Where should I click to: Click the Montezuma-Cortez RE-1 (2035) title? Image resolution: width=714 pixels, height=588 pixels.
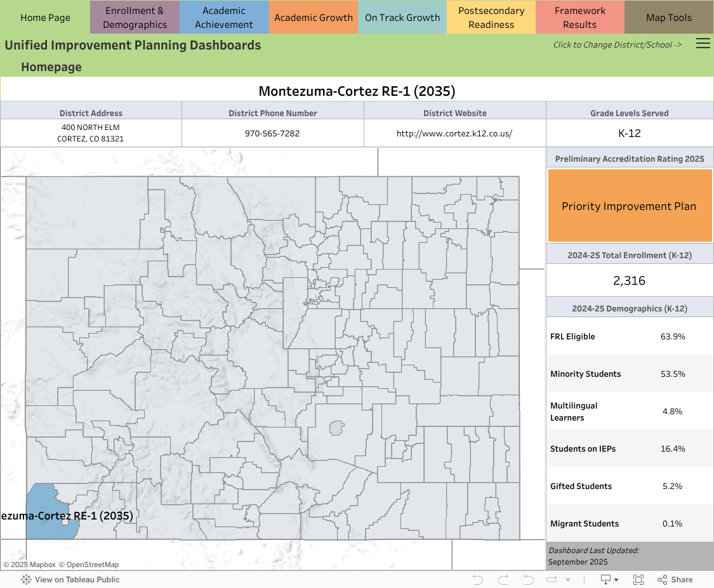pyautogui.click(x=357, y=91)
